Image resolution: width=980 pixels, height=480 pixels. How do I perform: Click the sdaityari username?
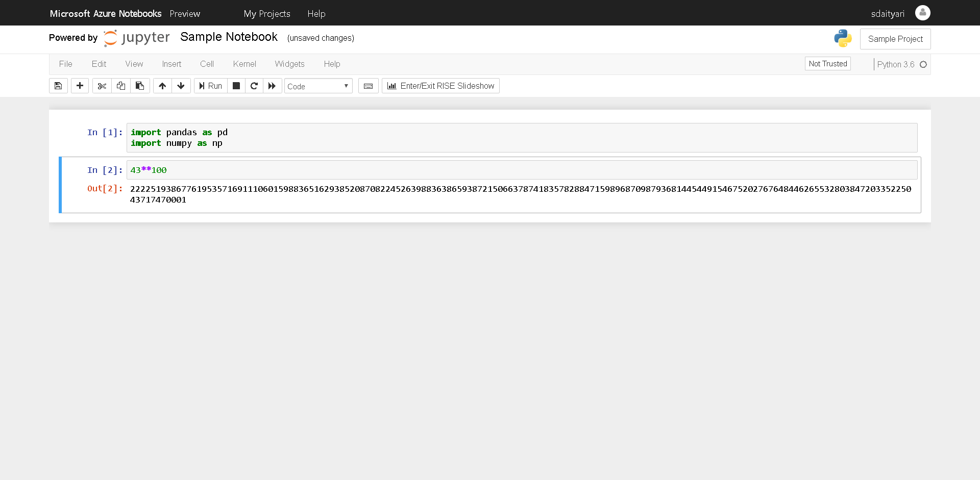(888, 14)
